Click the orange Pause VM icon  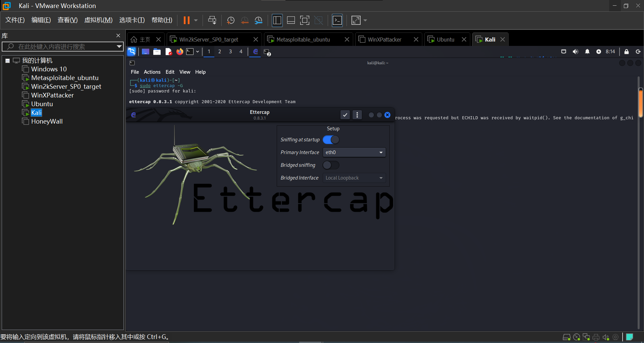186,20
